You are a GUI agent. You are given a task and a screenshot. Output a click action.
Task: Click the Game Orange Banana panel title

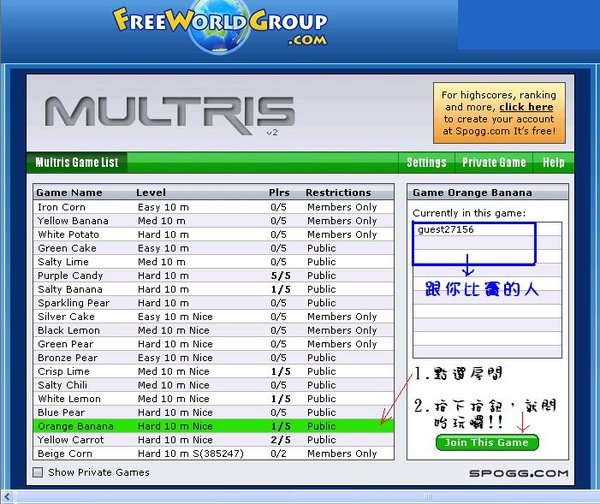[472, 192]
